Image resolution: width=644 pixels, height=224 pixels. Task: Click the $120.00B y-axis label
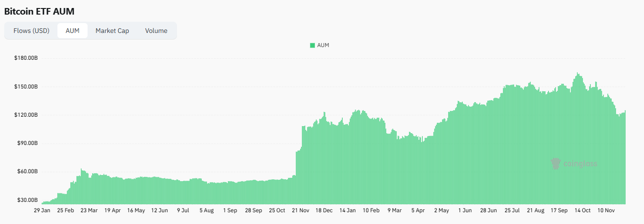(26, 115)
